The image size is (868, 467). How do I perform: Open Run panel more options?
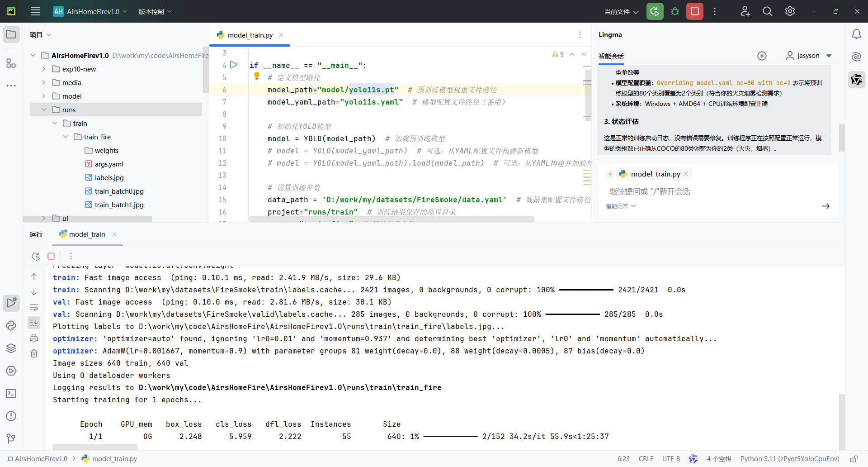[x=71, y=256]
